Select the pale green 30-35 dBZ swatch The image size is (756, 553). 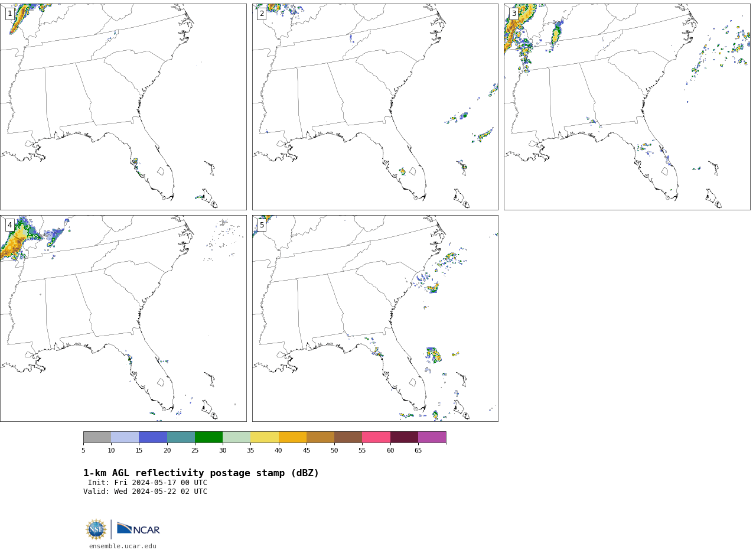237,437
